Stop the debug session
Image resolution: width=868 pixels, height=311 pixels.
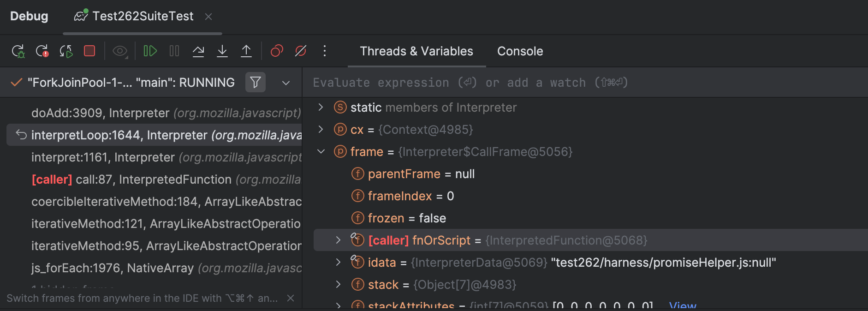coord(89,51)
